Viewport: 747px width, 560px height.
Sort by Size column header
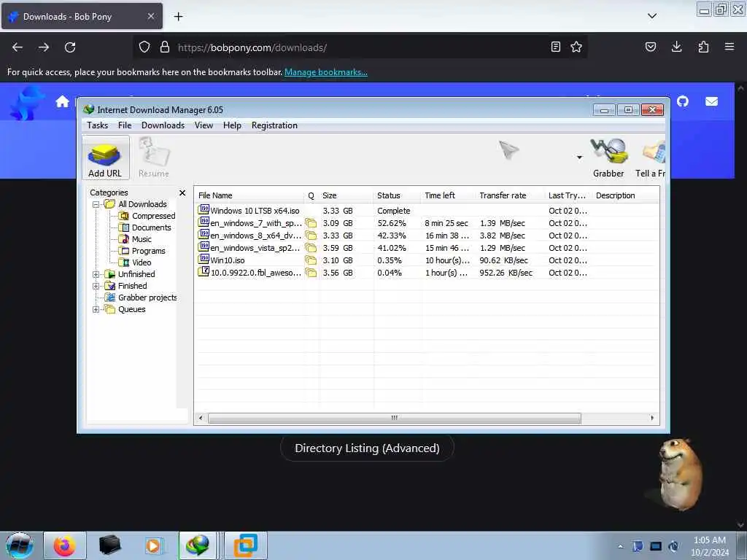(346, 195)
